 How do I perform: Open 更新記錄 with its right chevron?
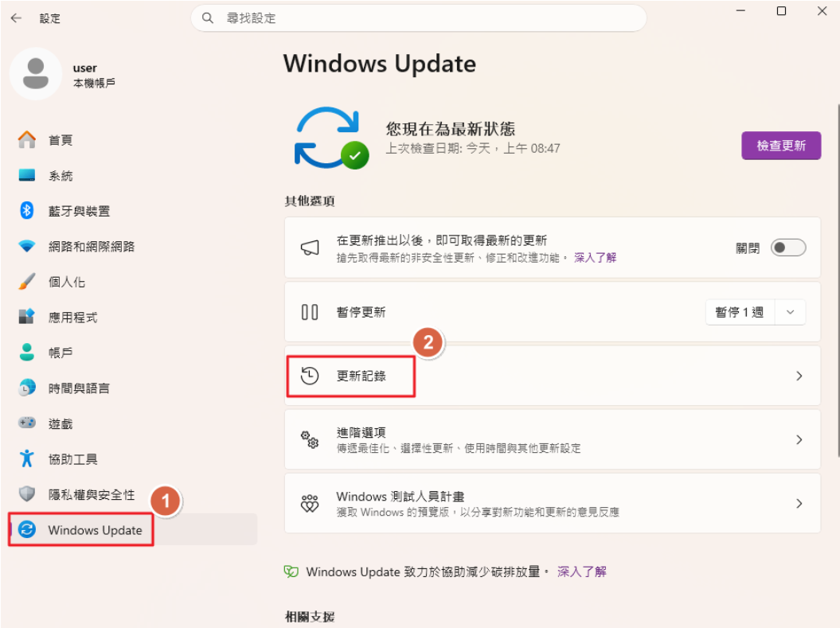point(799,376)
